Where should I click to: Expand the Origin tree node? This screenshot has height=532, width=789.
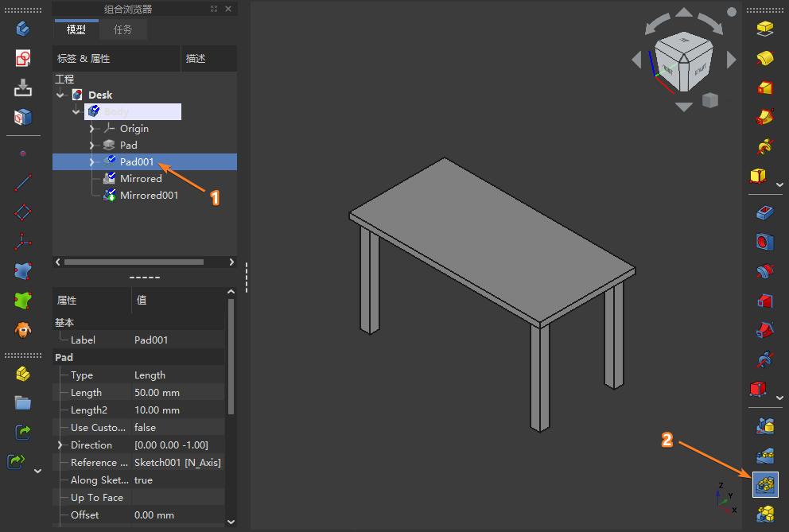click(x=91, y=129)
